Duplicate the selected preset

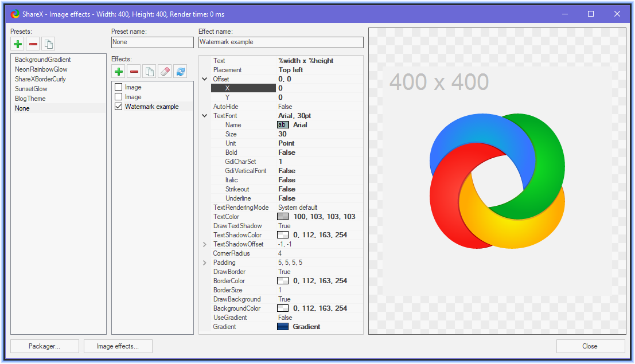coord(48,44)
